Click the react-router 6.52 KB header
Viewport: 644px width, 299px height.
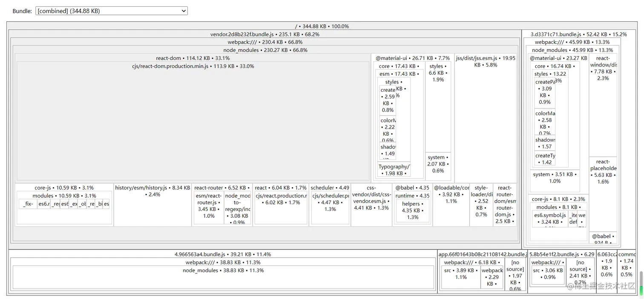(x=222, y=188)
